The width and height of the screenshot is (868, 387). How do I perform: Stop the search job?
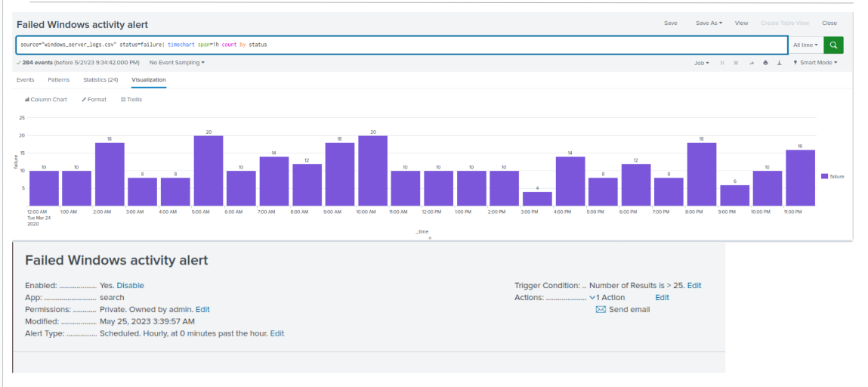[736, 63]
